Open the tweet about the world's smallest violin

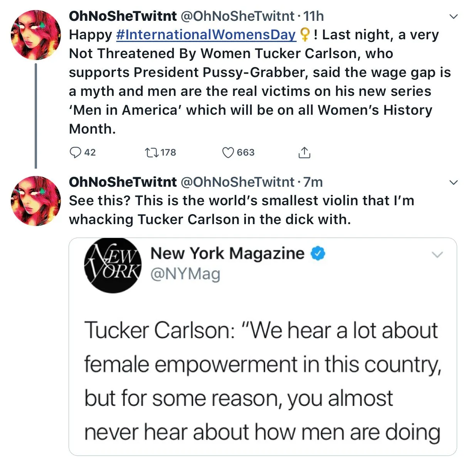click(x=241, y=210)
